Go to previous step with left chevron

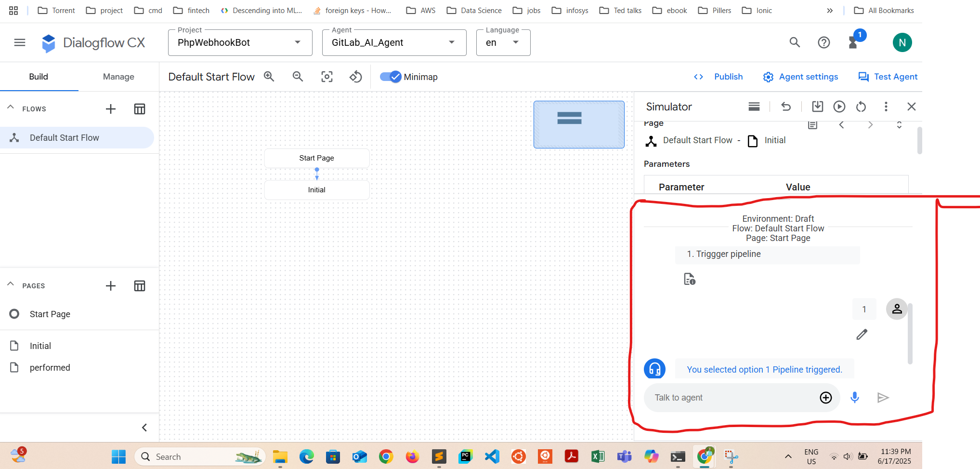(x=842, y=125)
